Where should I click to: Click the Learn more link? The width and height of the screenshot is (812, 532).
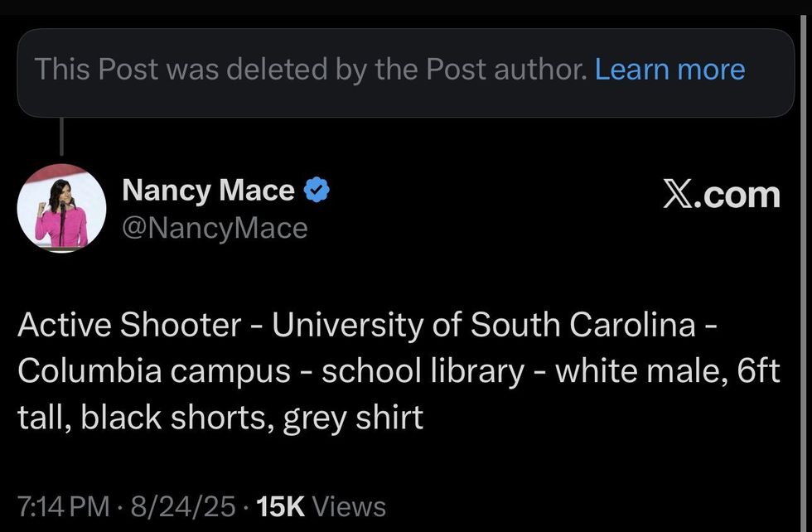pos(669,70)
